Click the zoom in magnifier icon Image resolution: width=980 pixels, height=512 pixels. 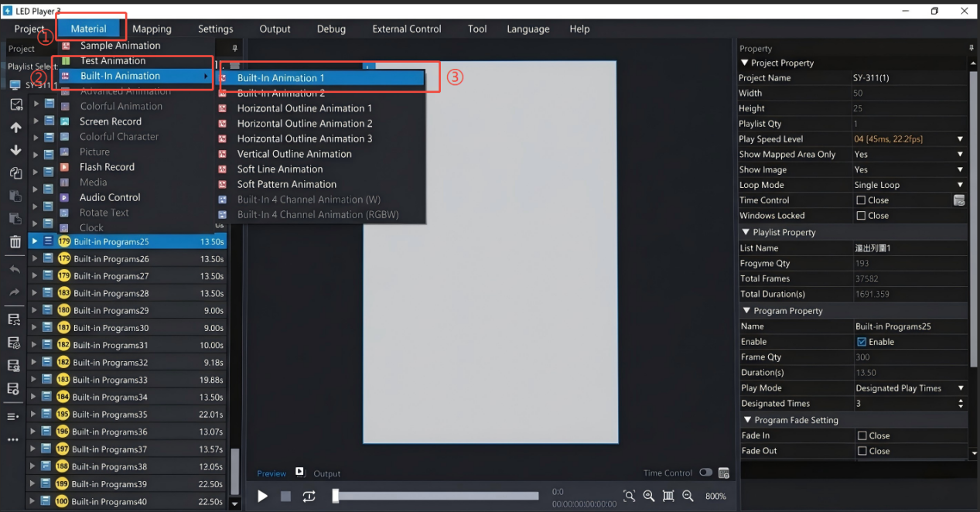pyautogui.click(x=649, y=496)
